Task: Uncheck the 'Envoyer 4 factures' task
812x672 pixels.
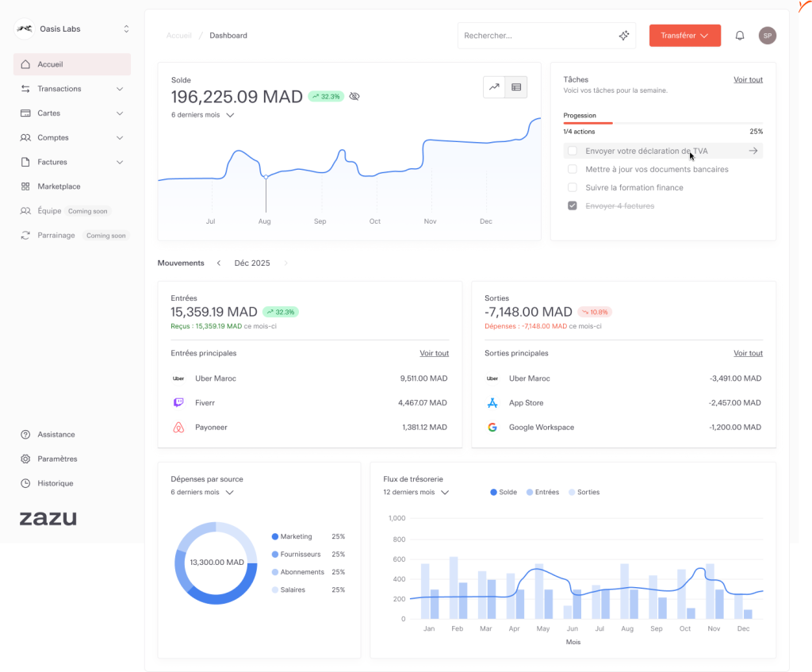Action: pyautogui.click(x=573, y=205)
